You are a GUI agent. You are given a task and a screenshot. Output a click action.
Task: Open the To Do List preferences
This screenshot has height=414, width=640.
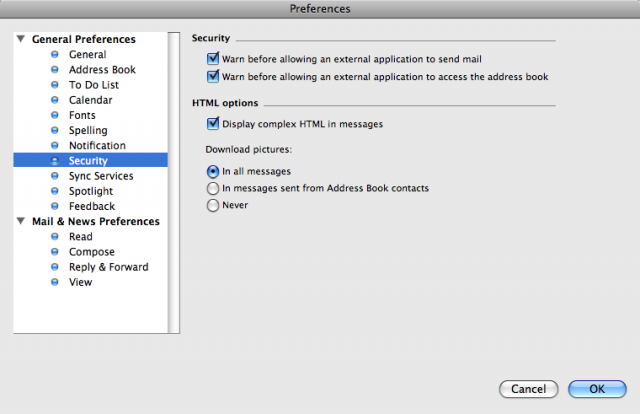93,85
